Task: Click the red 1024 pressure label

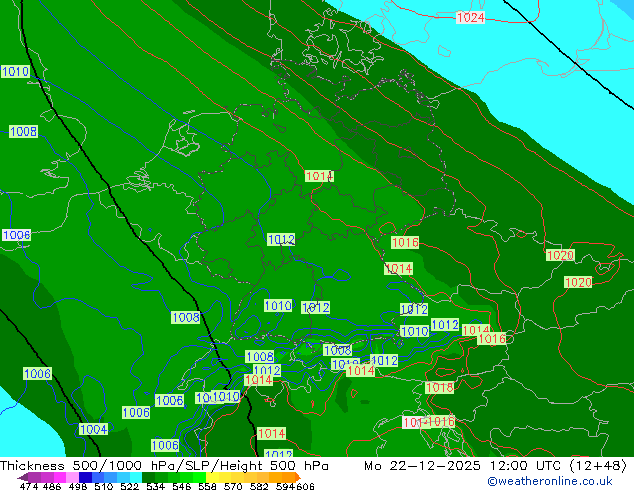Action: [470, 17]
